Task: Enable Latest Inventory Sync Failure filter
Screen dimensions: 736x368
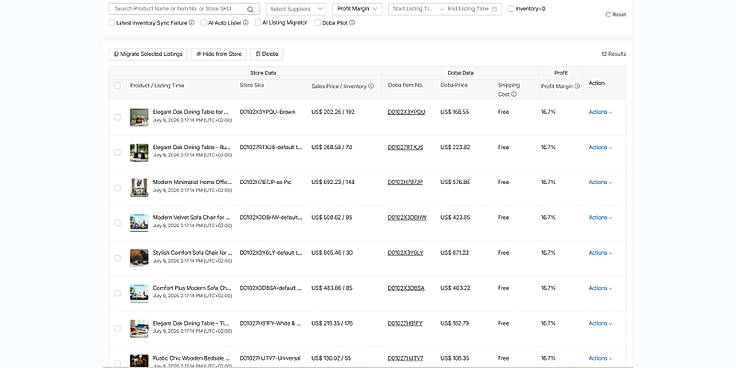Action: click(x=112, y=23)
